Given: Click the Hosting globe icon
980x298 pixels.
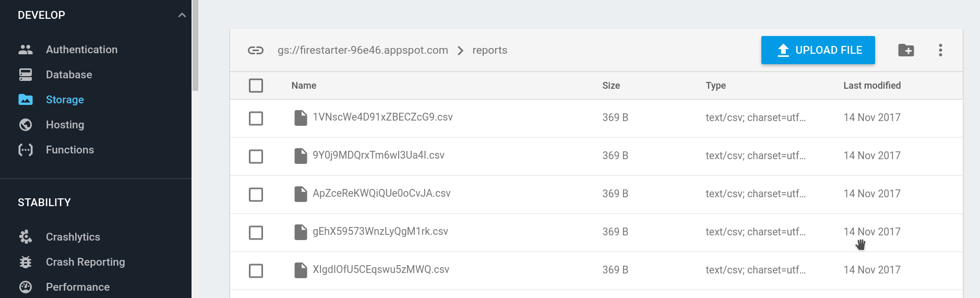Looking at the screenshot, I should (25, 125).
